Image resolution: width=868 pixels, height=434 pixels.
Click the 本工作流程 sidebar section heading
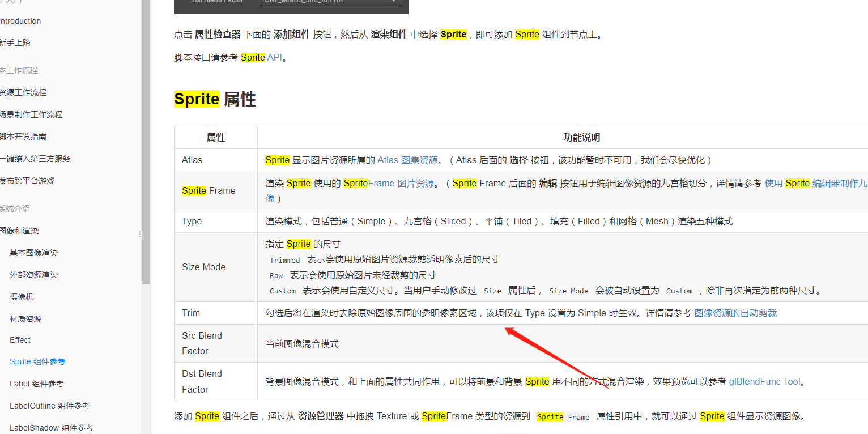click(x=19, y=70)
